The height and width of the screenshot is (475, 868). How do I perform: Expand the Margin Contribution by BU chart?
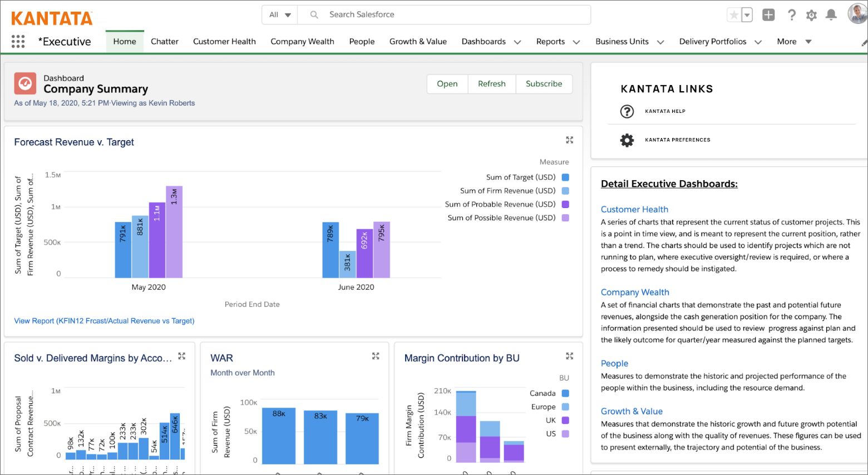coord(569,356)
